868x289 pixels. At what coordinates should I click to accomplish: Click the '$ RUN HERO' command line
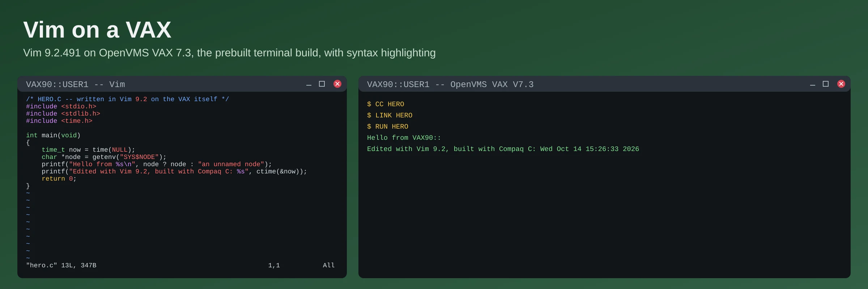click(388, 126)
